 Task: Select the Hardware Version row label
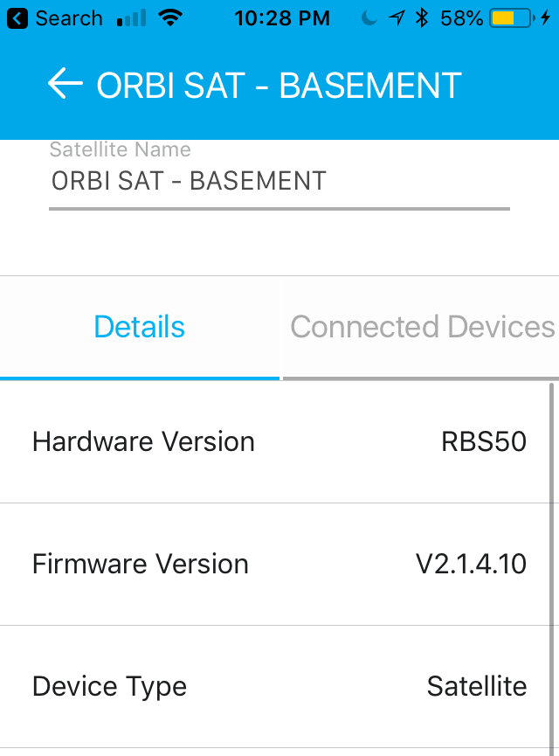(x=143, y=441)
